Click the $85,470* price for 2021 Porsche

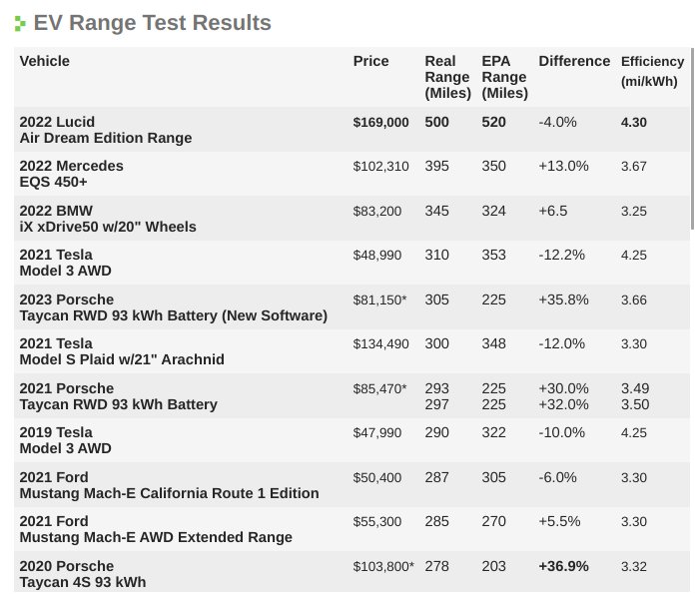coord(379,388)
